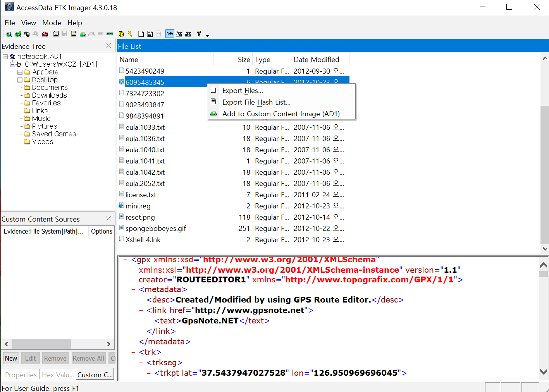This screenshot has height=392, width=549.
Task: Switch to the Custom Content tab
Action: coord(95,375)
